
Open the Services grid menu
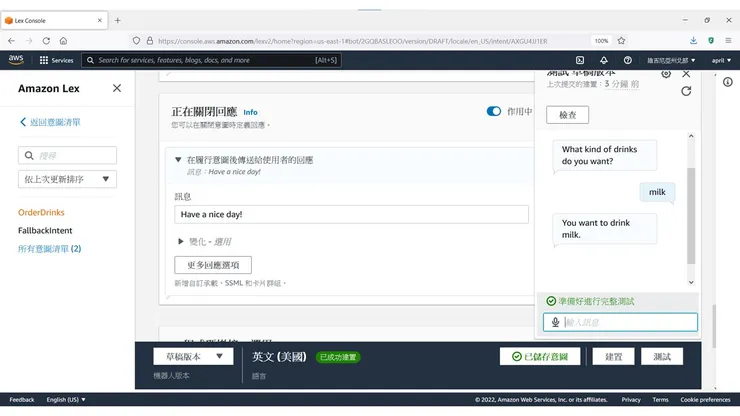click(x=56, y=60)
